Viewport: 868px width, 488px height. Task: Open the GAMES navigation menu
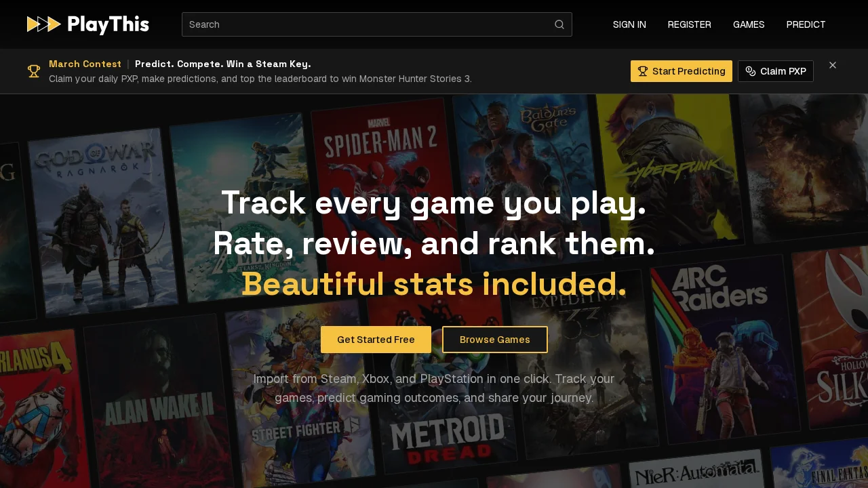[749, 24]
